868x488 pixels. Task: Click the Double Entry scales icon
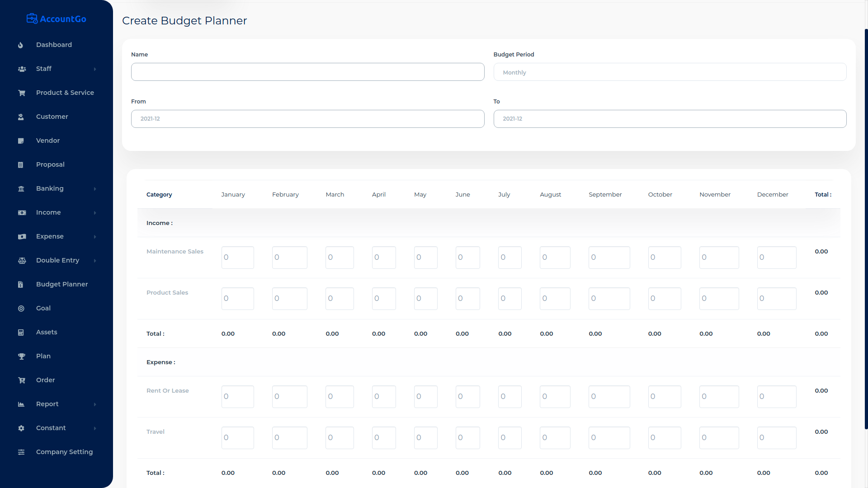click(22, 261)
